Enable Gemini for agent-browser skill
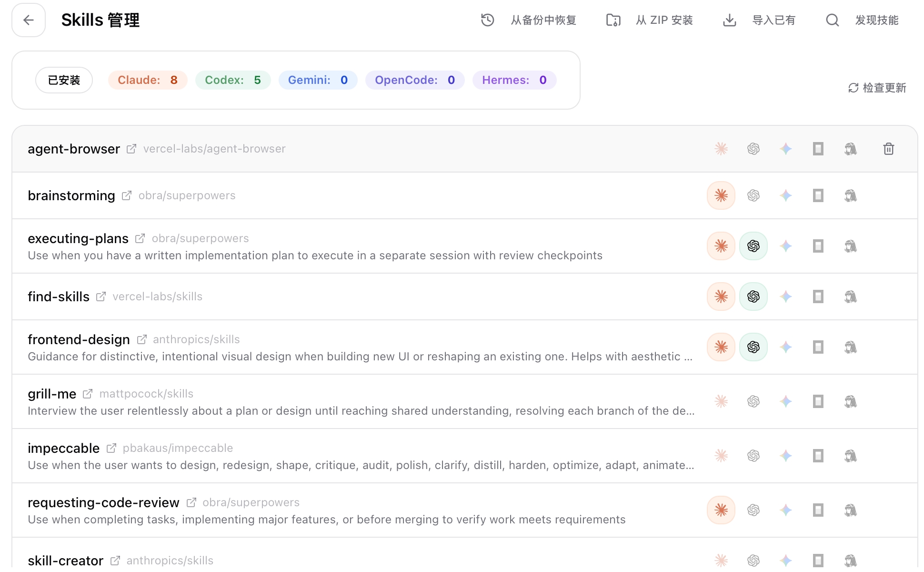Screen dimensions: 924x572 click(x=786, y=149)
